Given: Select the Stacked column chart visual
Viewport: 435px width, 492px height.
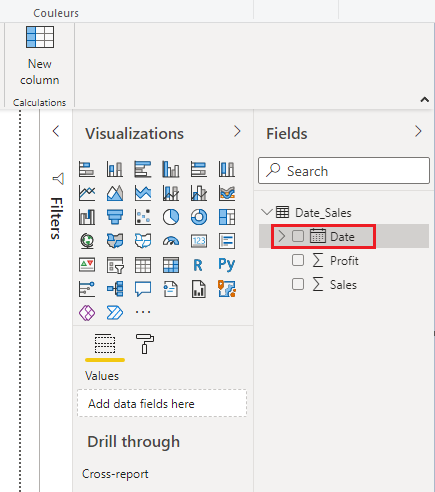Looking at the screenshot, I should [115, 169].
